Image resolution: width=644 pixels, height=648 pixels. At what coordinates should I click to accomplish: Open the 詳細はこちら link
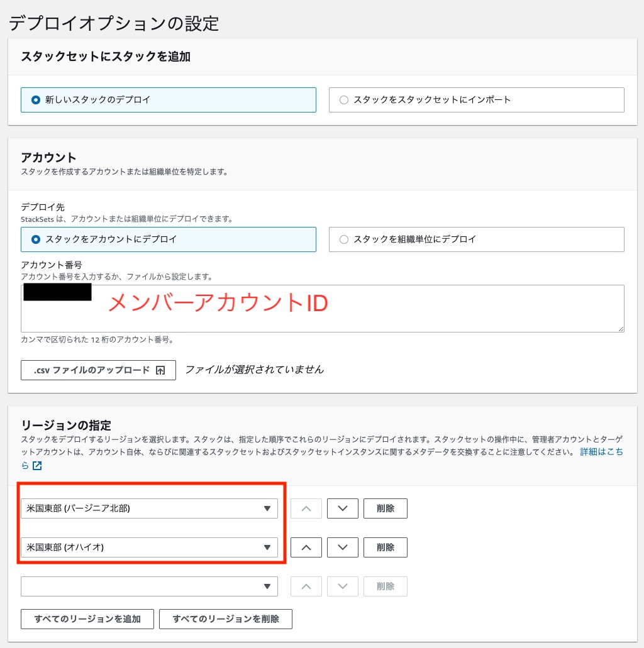coord(601,452)
